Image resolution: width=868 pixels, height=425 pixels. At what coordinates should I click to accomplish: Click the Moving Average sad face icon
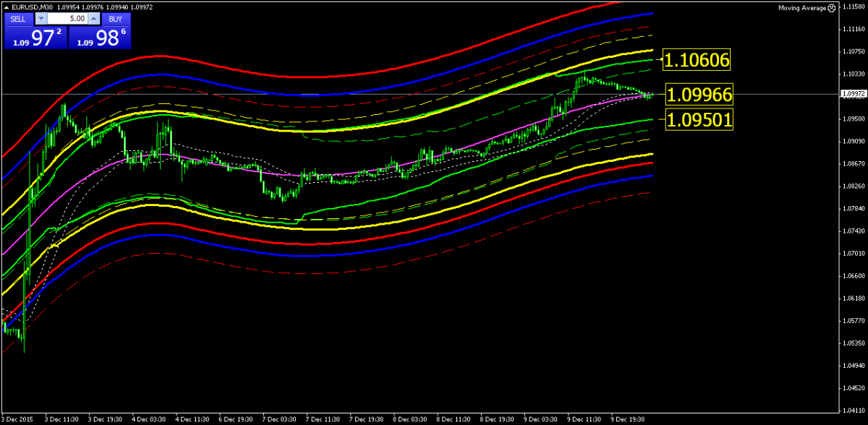(x=832, y=8)
